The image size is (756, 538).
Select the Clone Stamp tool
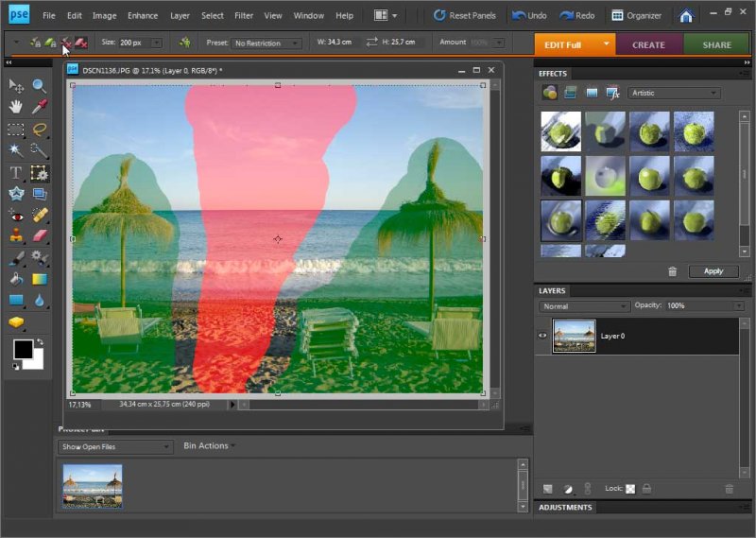point(16,236)
